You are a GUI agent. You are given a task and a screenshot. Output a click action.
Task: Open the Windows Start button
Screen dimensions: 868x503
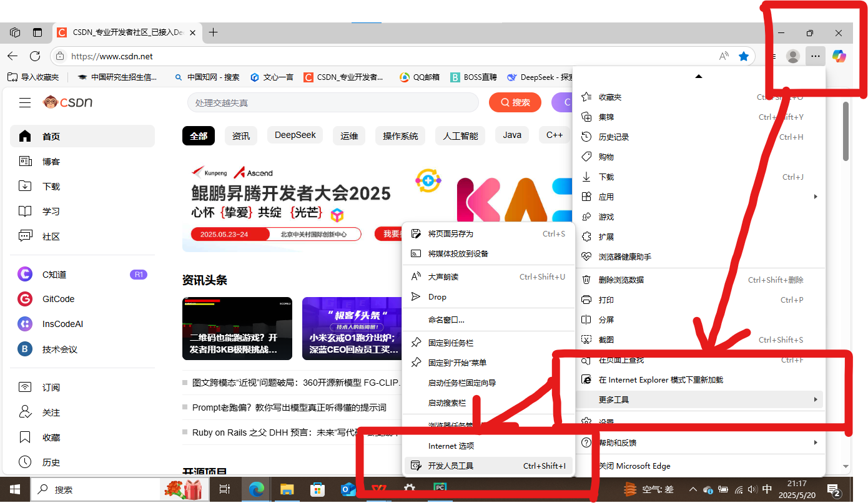[x=14, y=490]
